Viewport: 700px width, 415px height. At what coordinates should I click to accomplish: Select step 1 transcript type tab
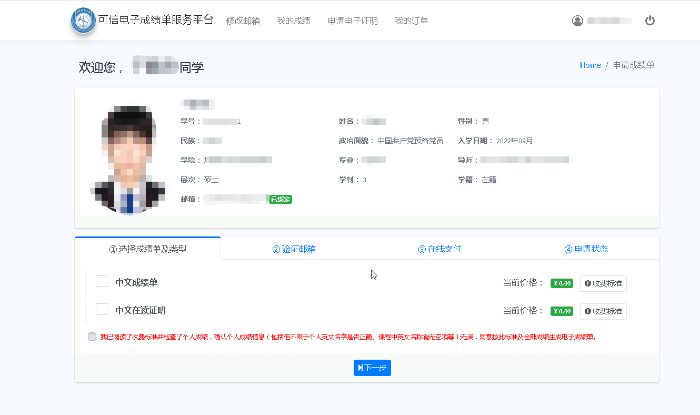click(x=148, y=249)
